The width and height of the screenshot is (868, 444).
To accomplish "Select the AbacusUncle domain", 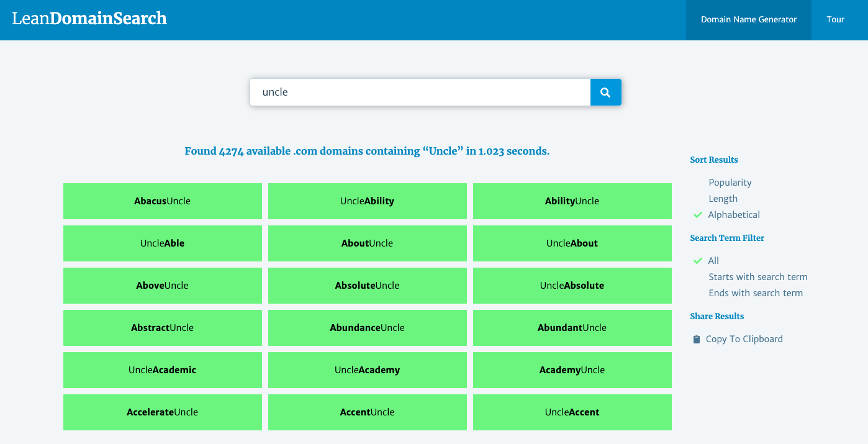I will click(163, 201).
